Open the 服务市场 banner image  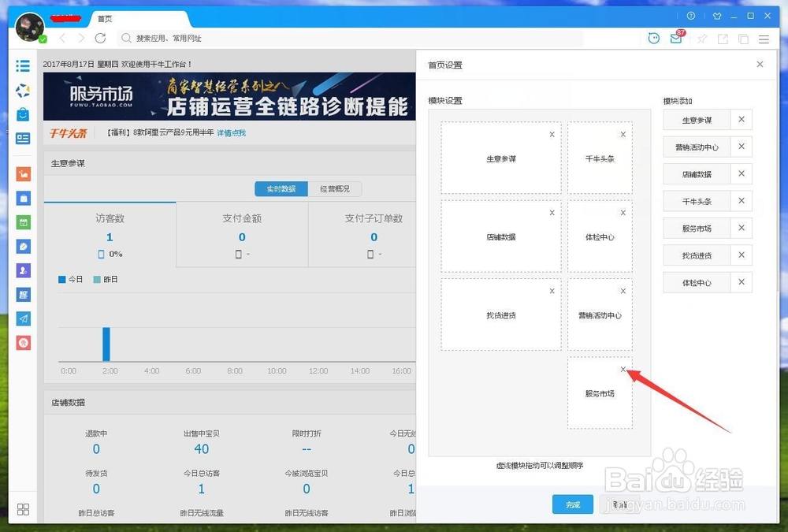click(229, 96)
